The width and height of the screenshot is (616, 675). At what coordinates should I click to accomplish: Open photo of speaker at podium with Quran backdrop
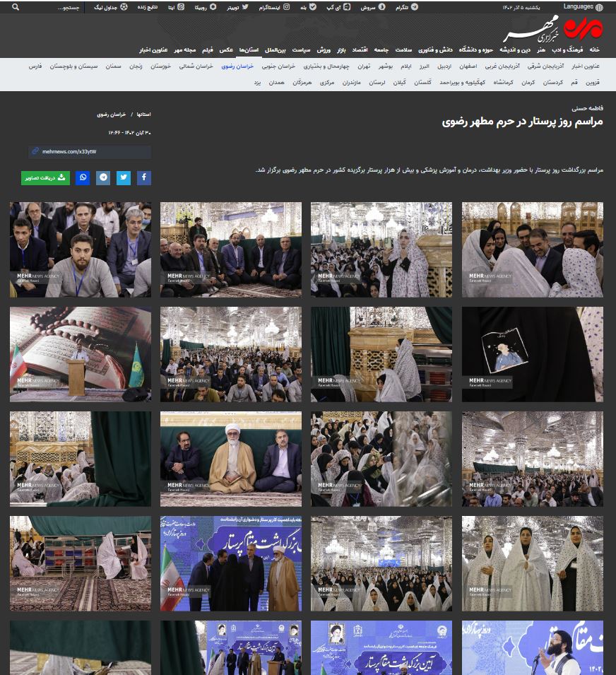[81, 354]
